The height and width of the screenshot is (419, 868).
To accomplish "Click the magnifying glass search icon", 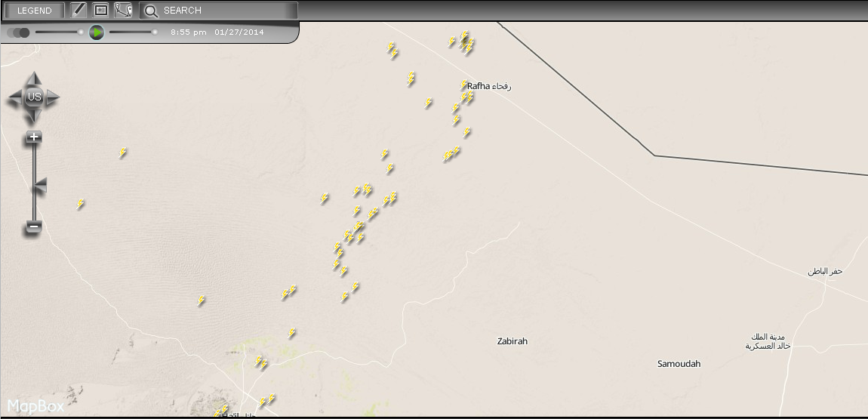I will click(x=151, y=11).
